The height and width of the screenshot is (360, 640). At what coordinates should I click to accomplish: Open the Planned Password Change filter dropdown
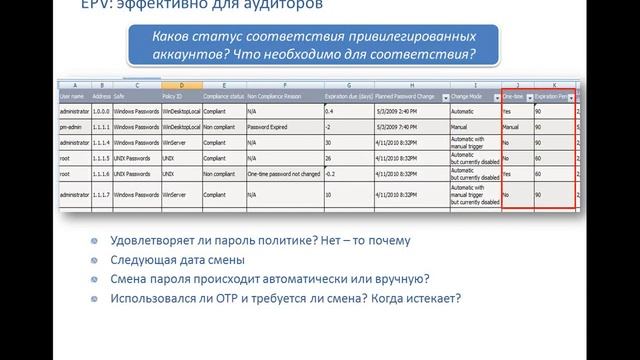point(446,98)
